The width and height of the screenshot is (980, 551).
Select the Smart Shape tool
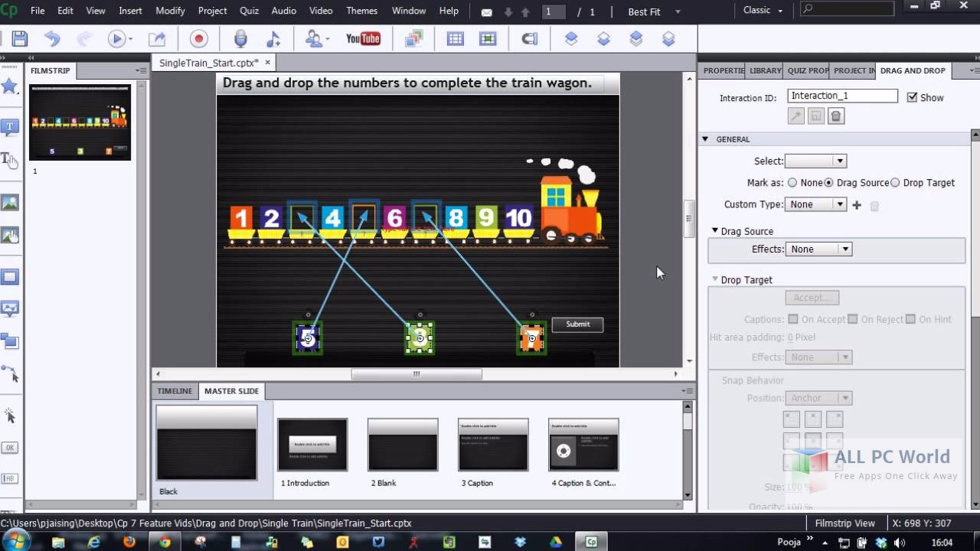(x=10, y=86)
